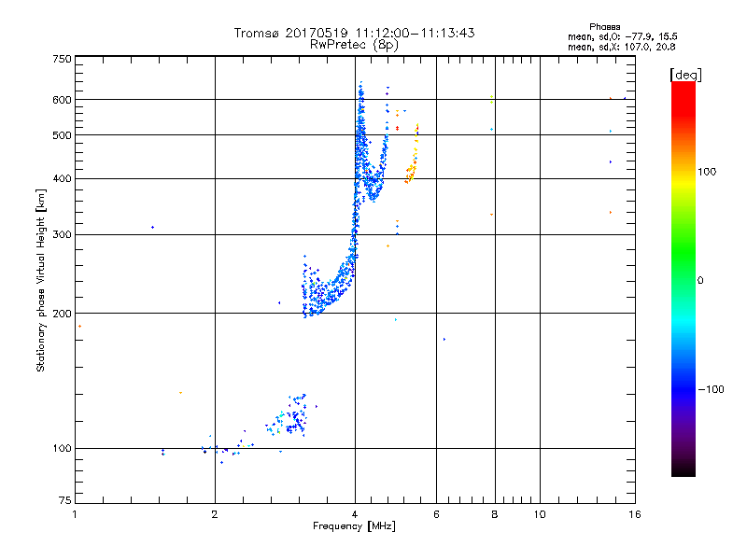The width and height of the screenshot is (747, 560).
Task: Click the '6' x-axis tick label
Action: coord(436,514)
